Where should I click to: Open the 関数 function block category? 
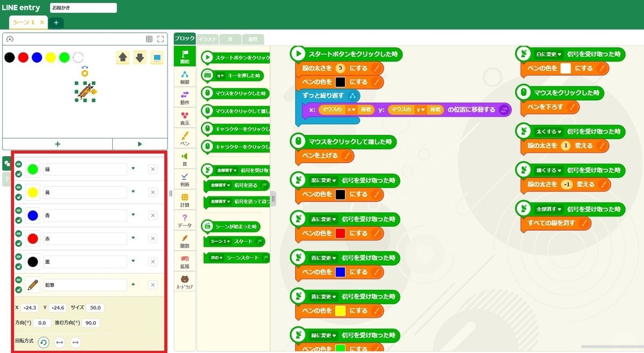[x=185, y=241]
